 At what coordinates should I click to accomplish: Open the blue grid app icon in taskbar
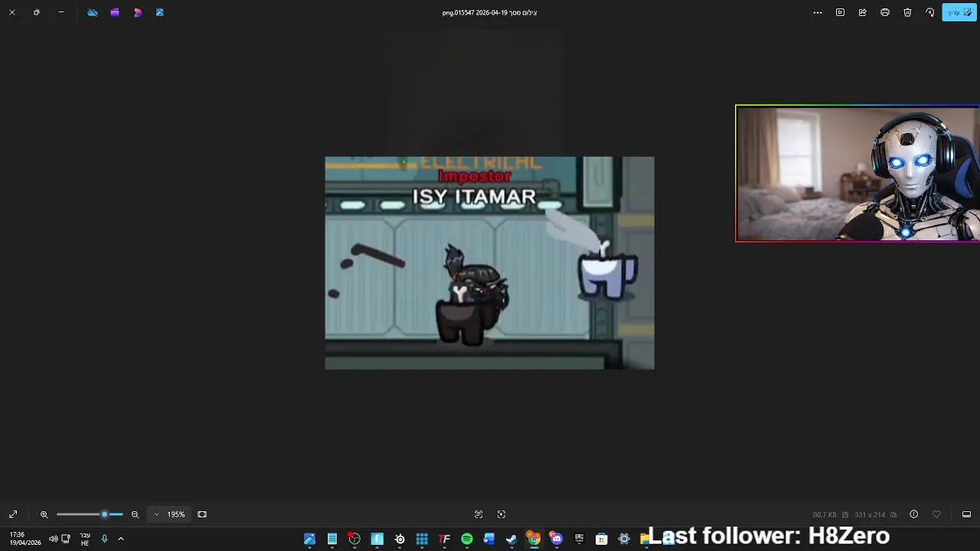[x=422, y=539]
